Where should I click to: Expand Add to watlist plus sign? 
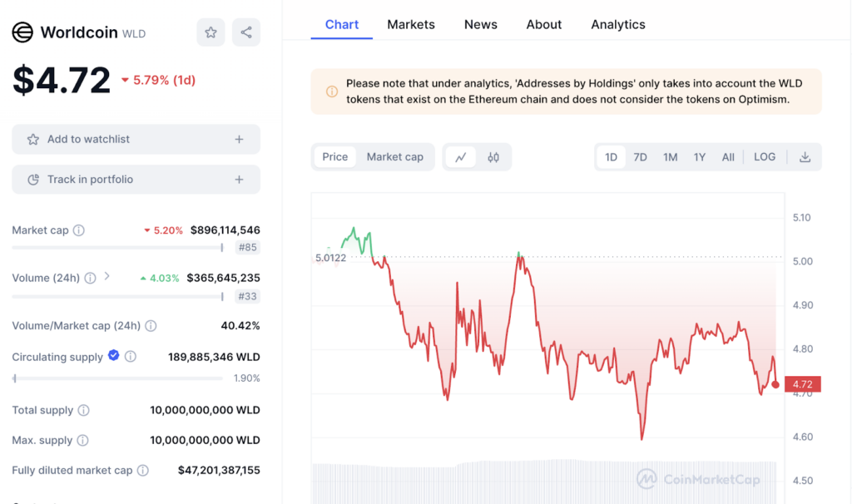239,140
